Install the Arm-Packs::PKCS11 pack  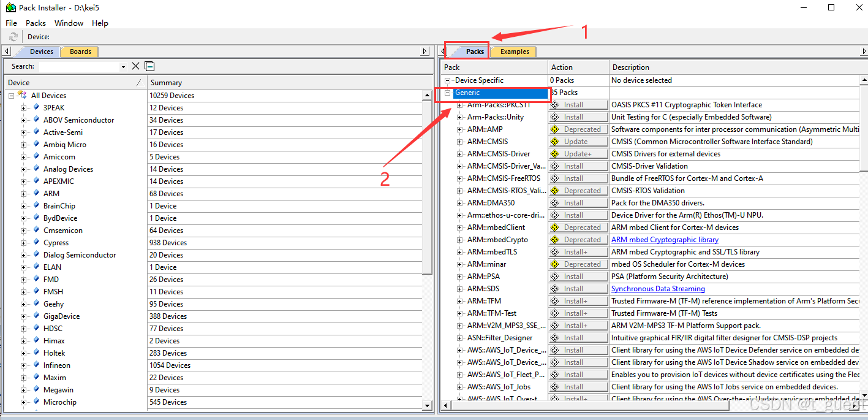click(578, 105)
